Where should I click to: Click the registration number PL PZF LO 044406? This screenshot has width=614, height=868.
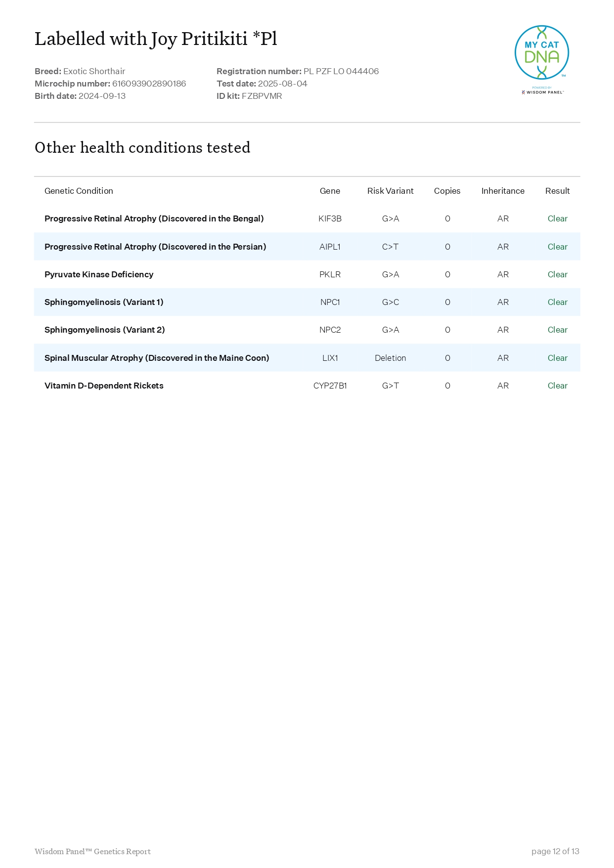tap(341, 71)
